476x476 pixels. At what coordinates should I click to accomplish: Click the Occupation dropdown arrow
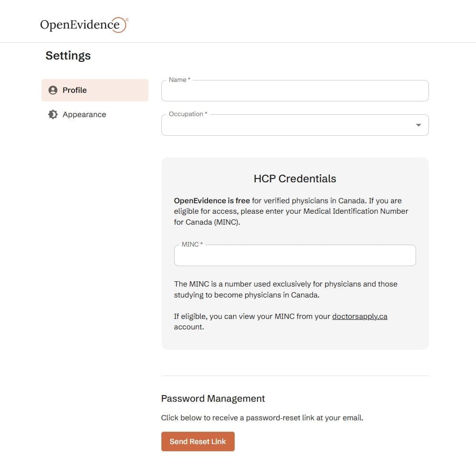pos(418,125)
